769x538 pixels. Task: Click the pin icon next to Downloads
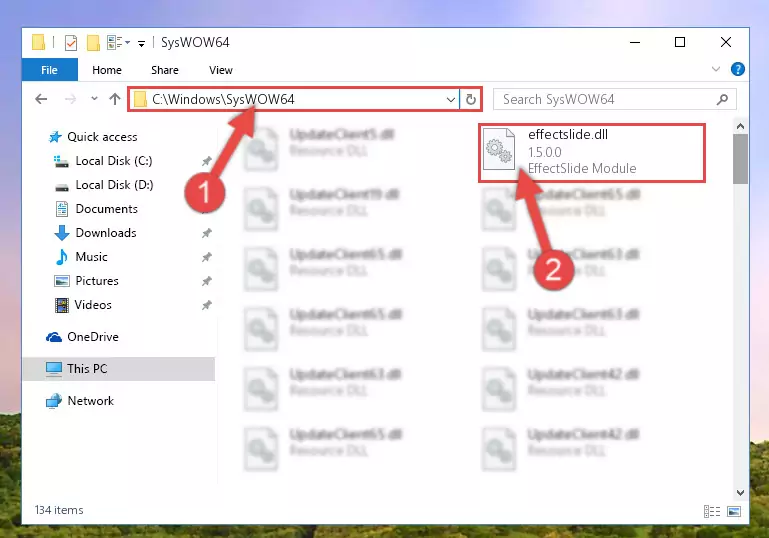[206, 233]
